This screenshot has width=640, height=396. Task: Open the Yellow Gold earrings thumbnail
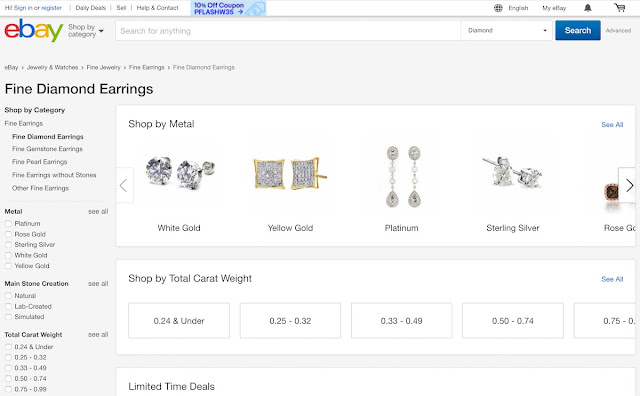tap(290, 174)
